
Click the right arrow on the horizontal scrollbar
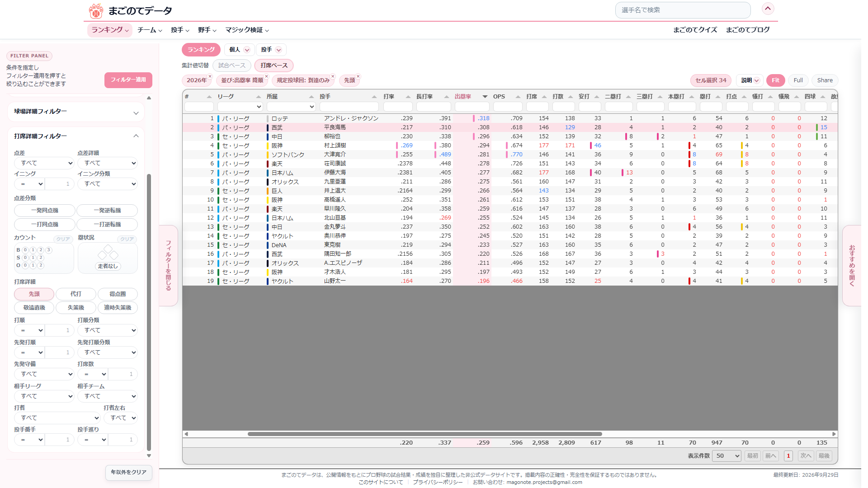coord(834,434)
